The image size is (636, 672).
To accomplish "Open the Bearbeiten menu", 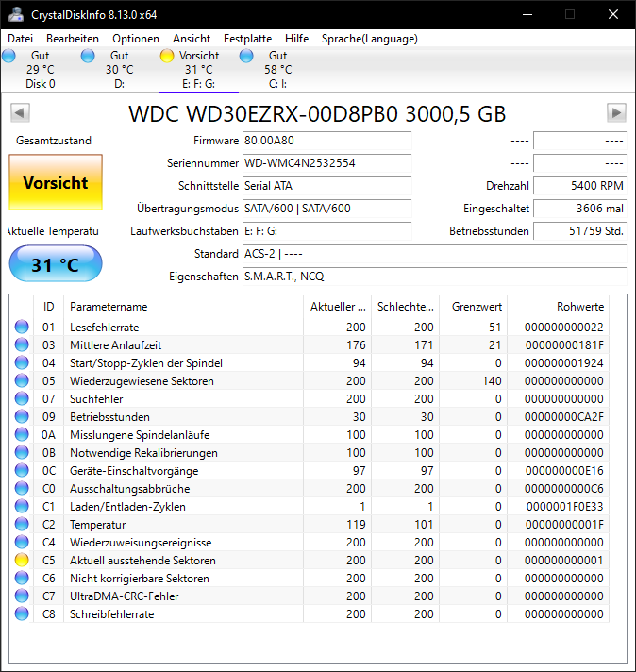I will click(x=73, y=39).
